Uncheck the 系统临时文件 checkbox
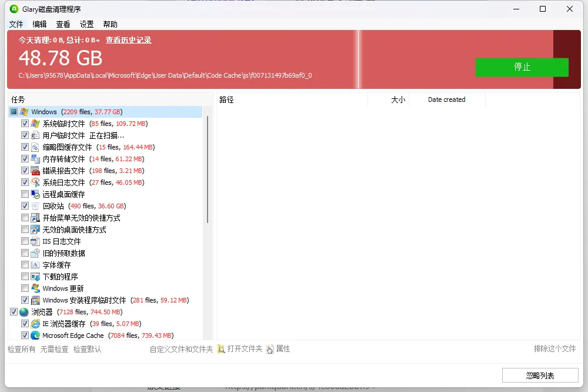Screen dimensions: 588x392 [x=25, y=124]
